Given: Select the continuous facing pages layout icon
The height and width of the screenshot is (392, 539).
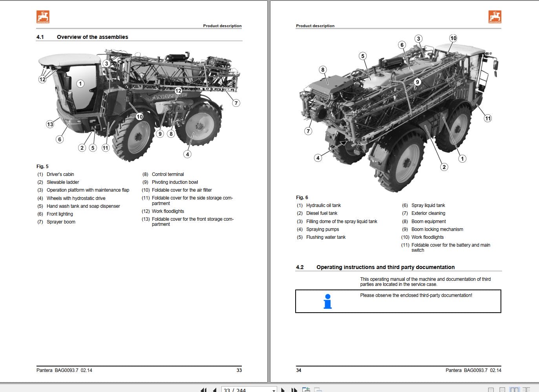Looking at the screenshot, I should (526, 390).
